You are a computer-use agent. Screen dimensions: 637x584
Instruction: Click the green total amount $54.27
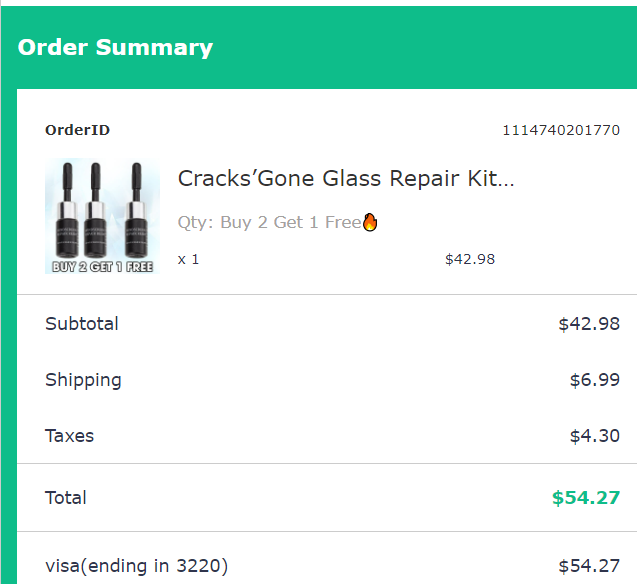586,497
